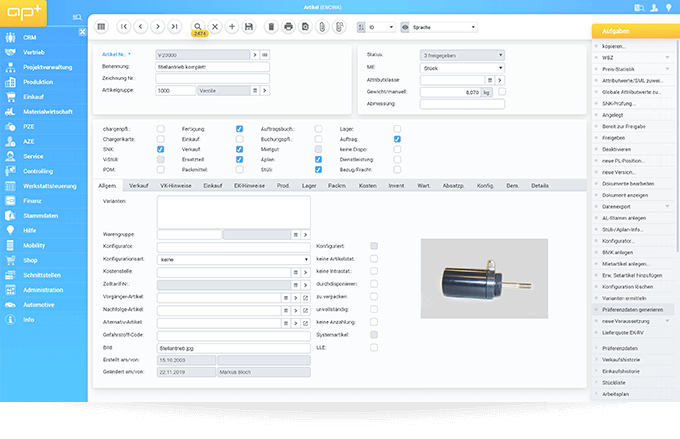
Task: Switch to the Verkauf tab
Action: tap(140, 186)
